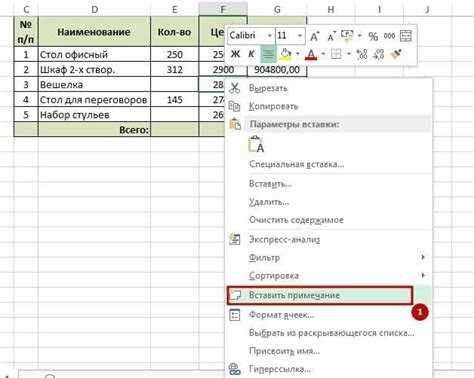Click the Format Painter brush icon
Viewport: 474px width, 378px height.
[396, 54]
